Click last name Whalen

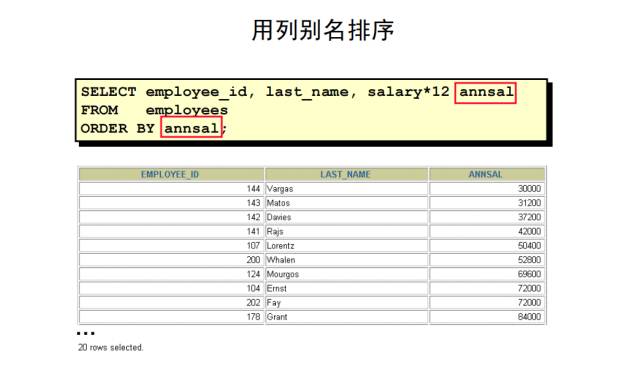(x=281, y=260)
